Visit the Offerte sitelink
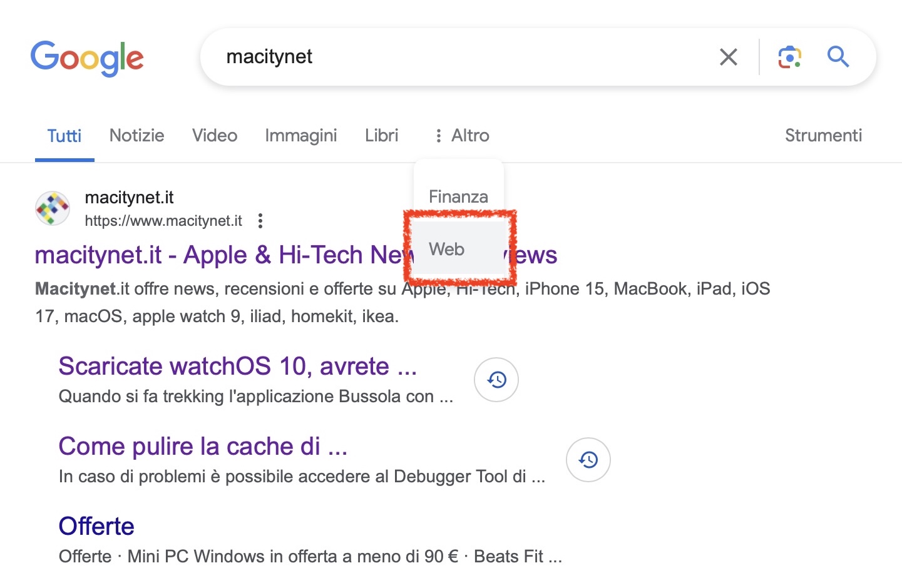Image resolution: width=902 pixels, height=588 pixels. [96, 526]
